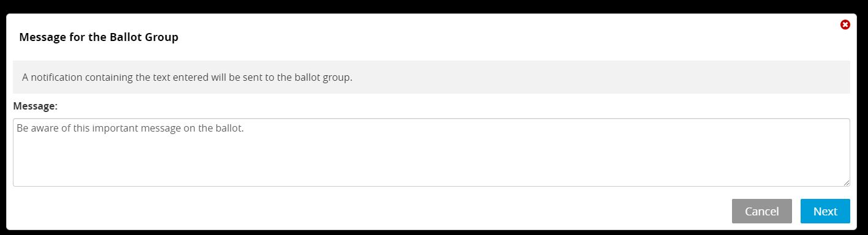Close the dialog with the red X icon
Image resolution: width=868 pixels, height=235 pixels.
click(845, 24)
